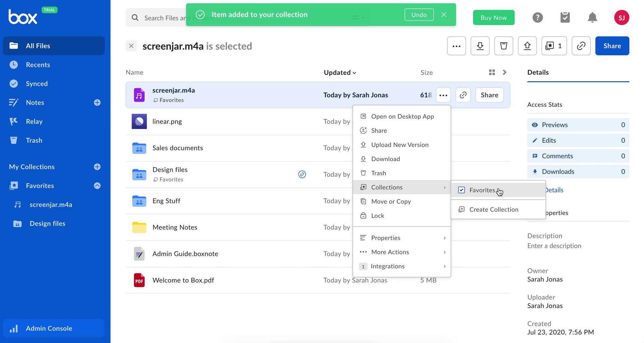Open the help question mark icon
This screenshot has height=343, width=644.
538,17
